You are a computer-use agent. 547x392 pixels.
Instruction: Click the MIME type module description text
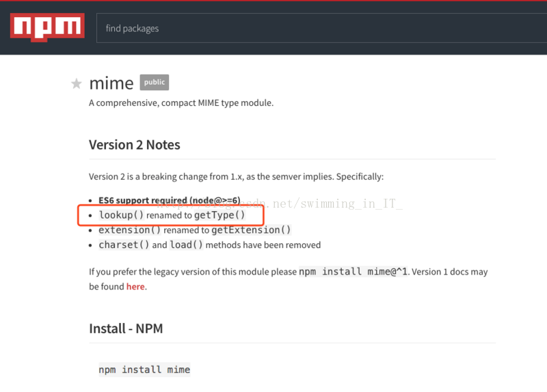tap(181, 103)
